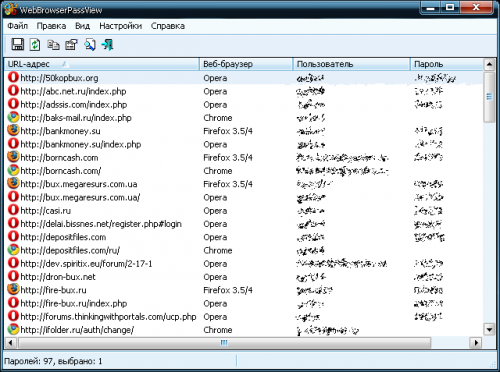Click horizontal scrollbar left arrow
Screen dimensions: 500x372
pyautogui.click(x=10, y=342)
